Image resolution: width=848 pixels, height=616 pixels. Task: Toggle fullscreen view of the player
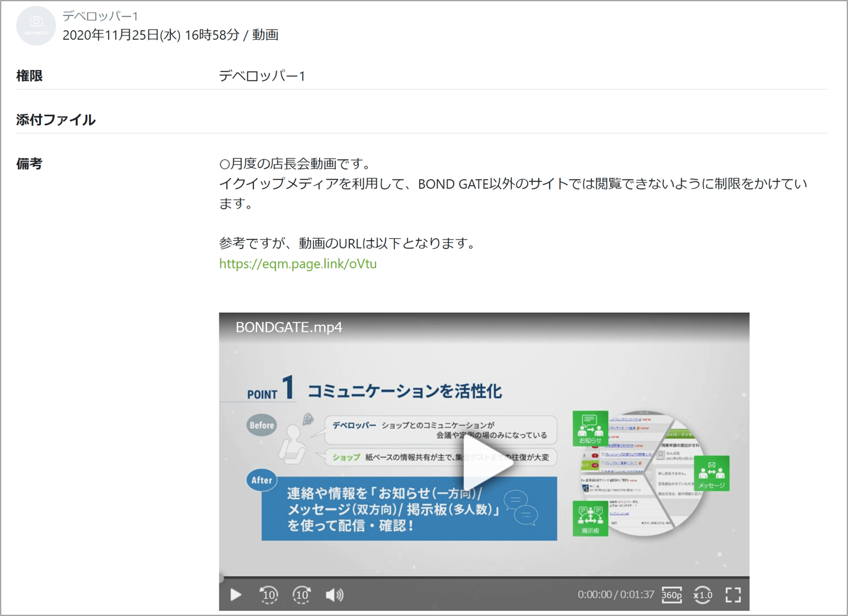(733, 595)
